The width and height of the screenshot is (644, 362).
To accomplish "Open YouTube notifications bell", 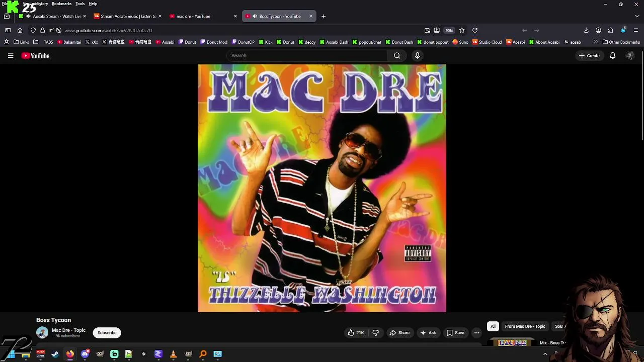I will tap(612, 56).
